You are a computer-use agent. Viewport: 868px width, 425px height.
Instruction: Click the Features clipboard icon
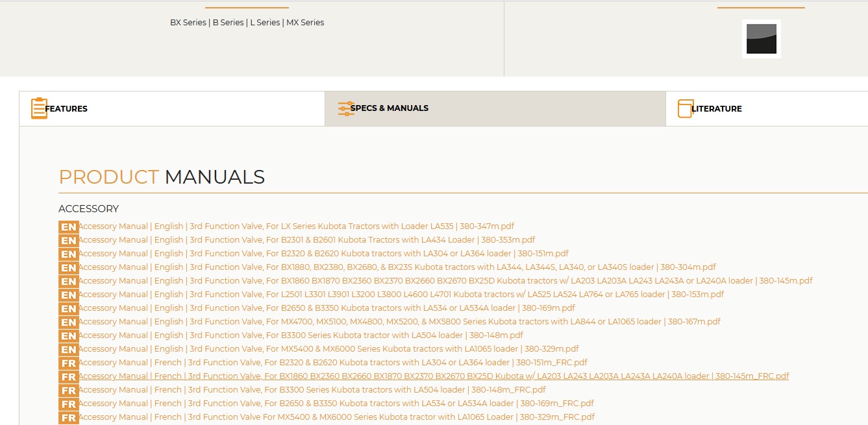39,108
